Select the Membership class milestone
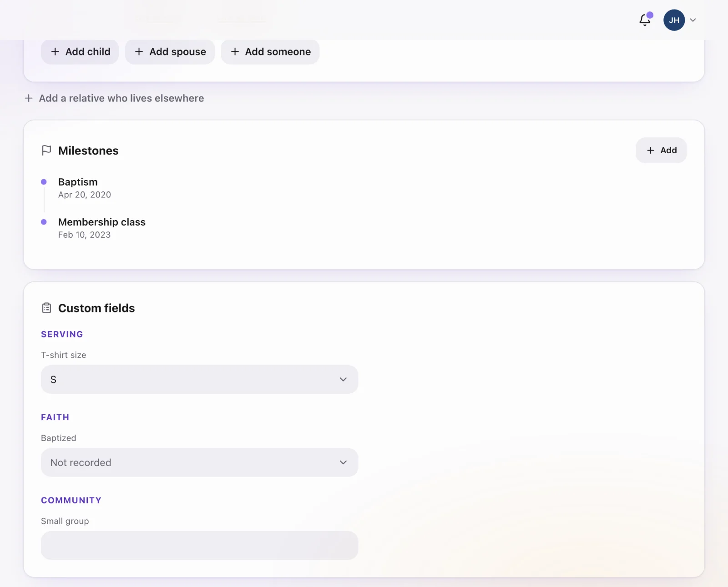The width and height of the screenshot is (728, 587). (x=102, y=222)
